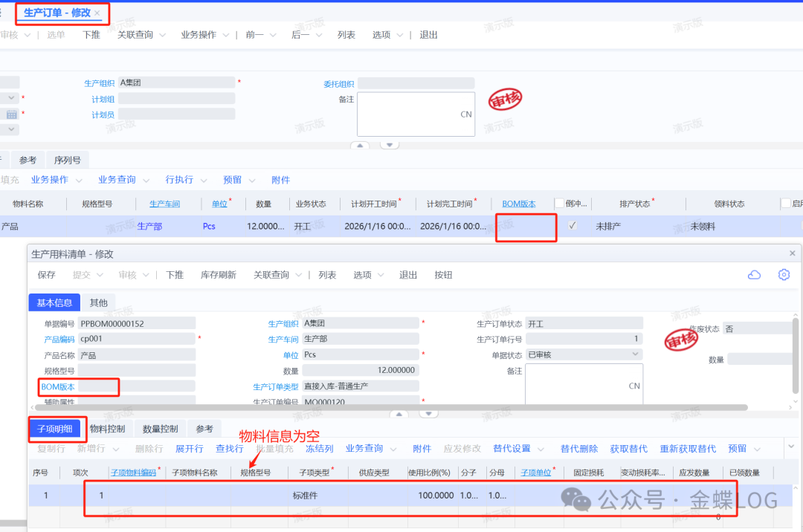Viewport: 803px width, 532px height.
Task: Click the 保存 button in 生产用料清单
Action: coord(46,275)
